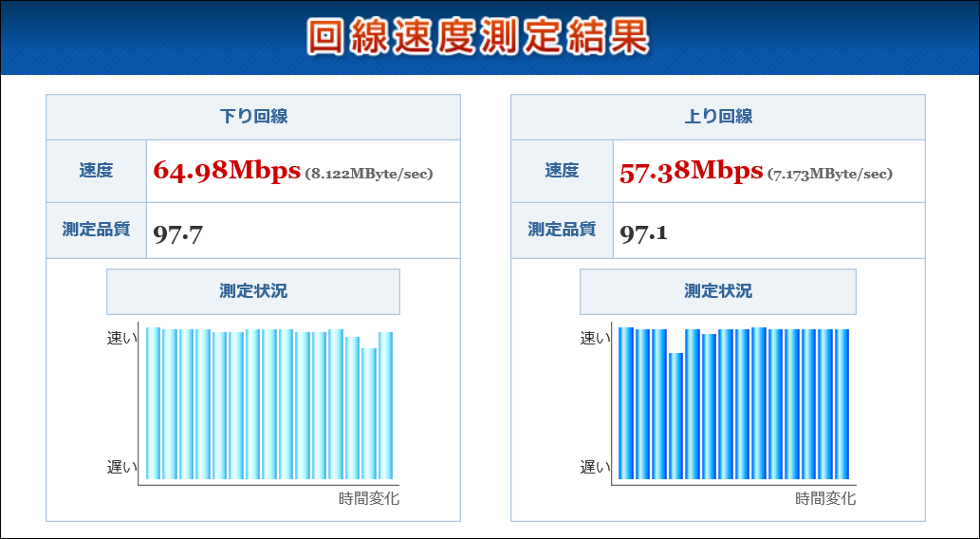This screenshot has width=980, height=539.
Task: Click the 64.98Mbps download speed value
Action: [x=227, y=171]
